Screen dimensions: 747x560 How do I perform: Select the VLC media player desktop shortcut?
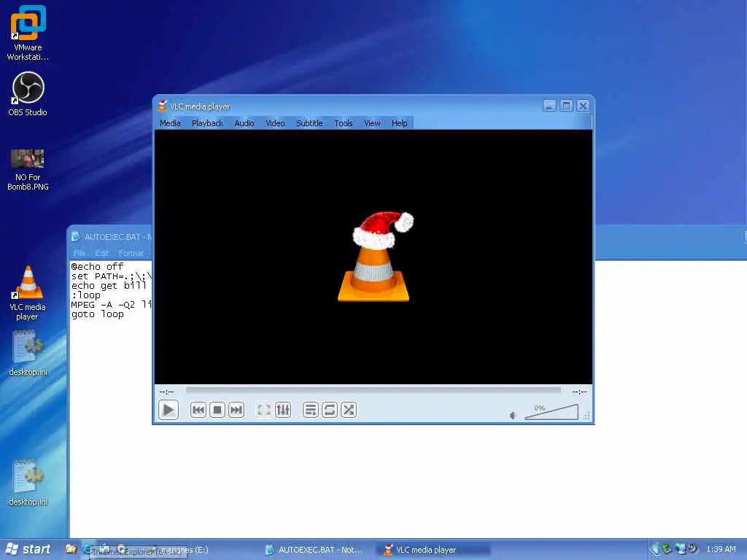pyautogui.click(x=28, y=293)
